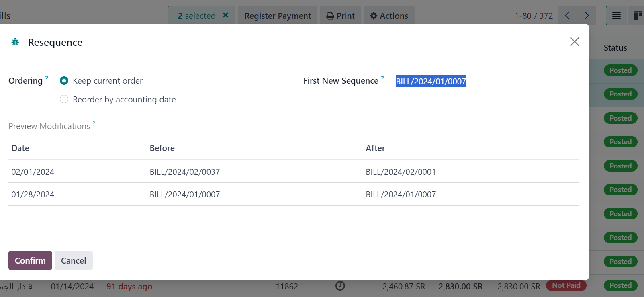The height and width of the screenshot is (297, 644).
Task: Click After value BILL/2024/01/0007 in table
Action: click(401, 195)
